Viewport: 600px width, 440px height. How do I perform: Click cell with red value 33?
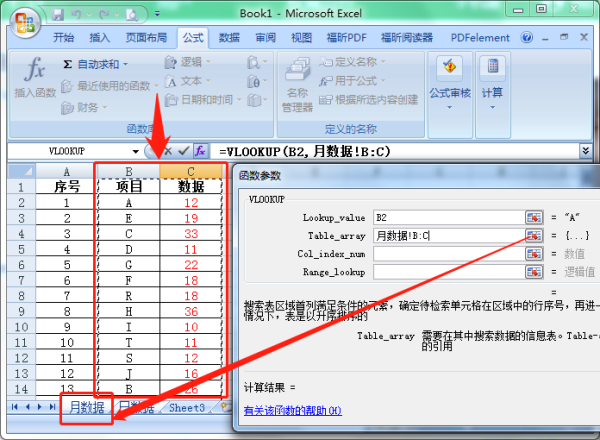tap(191, 233)
